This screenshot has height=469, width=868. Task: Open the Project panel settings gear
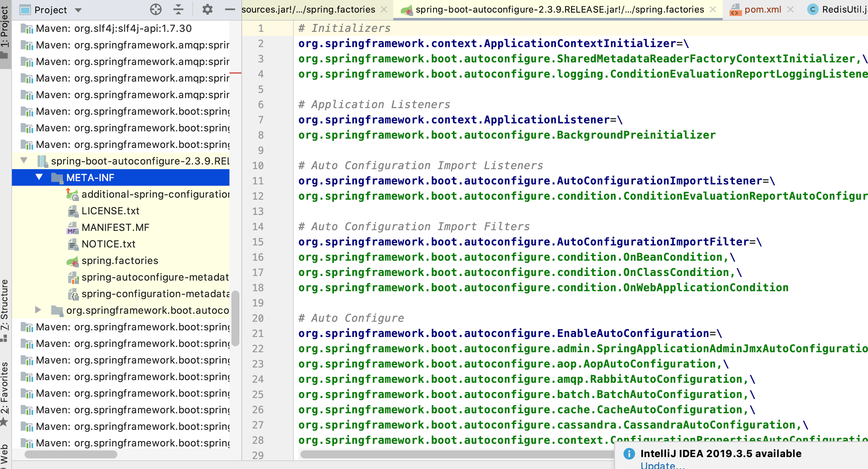pyautogui.click(x=207, y=9)
